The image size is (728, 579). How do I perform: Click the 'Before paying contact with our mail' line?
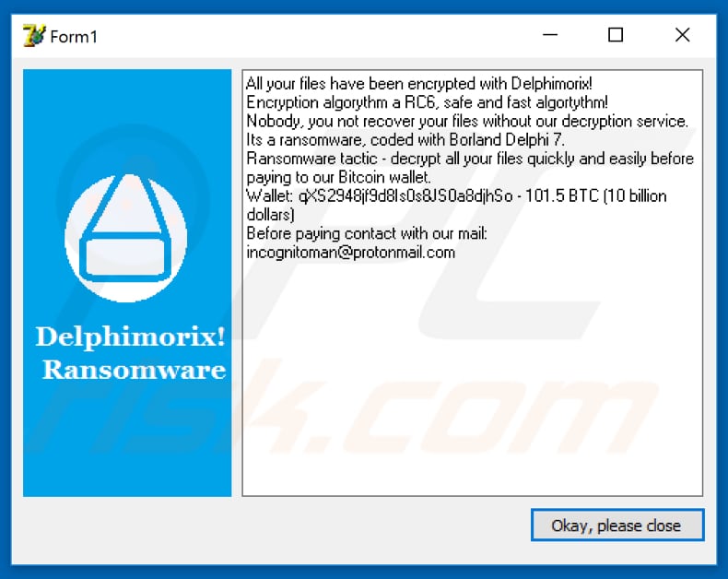point(367,233)
